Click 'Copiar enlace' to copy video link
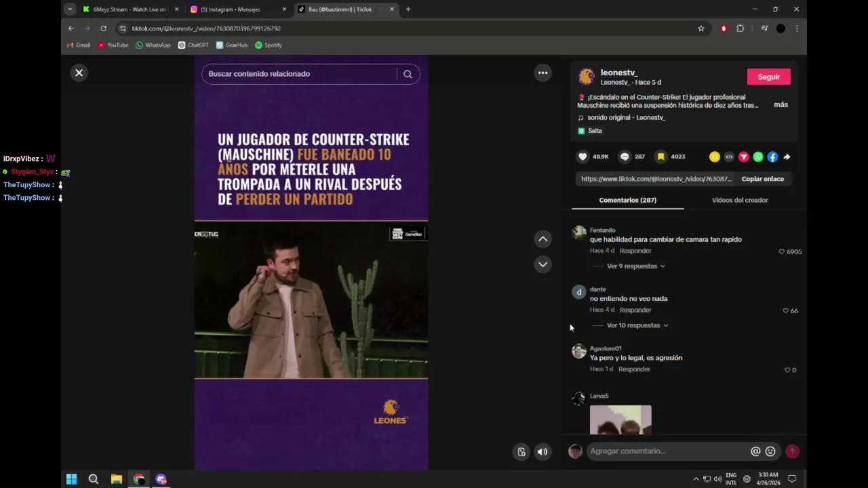 [762, 179]
